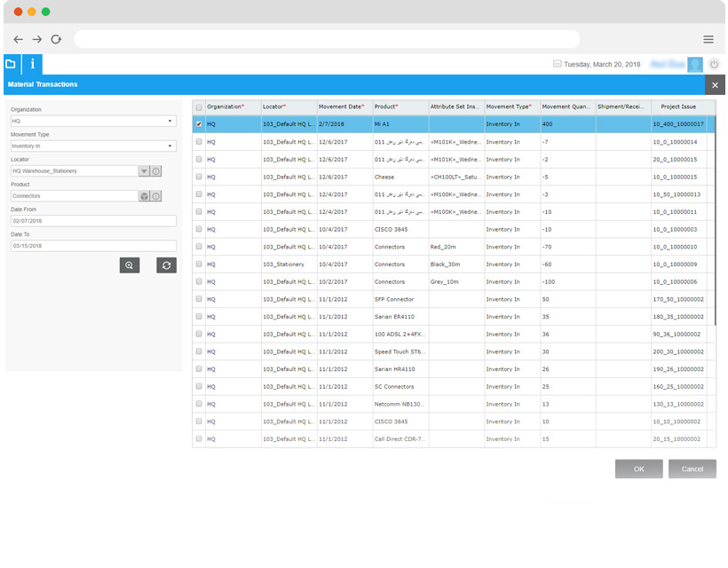
Task: Sort by Movement Date column header
Action: point(343,106)
